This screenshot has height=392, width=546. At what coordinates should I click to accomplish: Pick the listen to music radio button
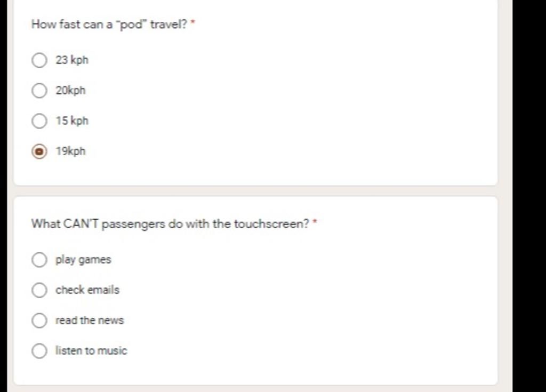point(39,351)
